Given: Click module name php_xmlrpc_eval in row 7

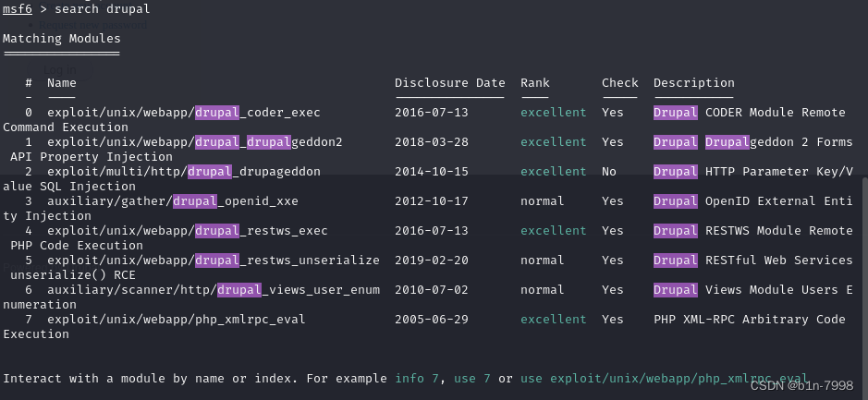Looking at the screenshot, I should tap(176, 320).
